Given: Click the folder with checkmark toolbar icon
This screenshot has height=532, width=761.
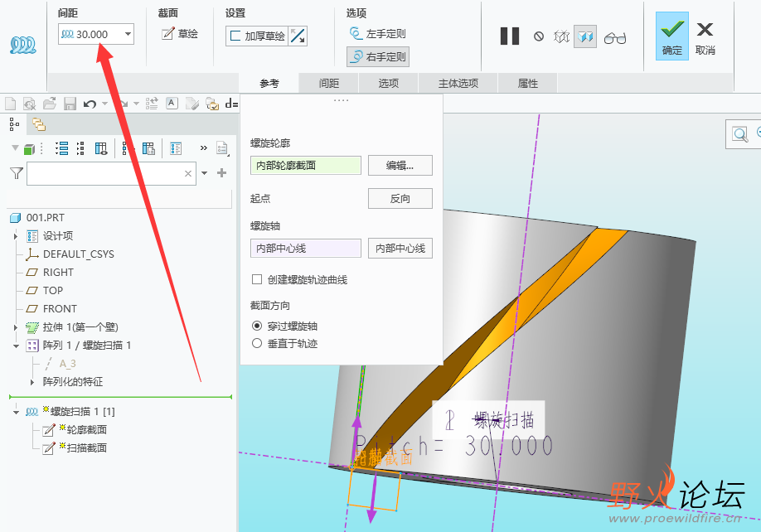Looking at the screenshot, I should 212,104.
